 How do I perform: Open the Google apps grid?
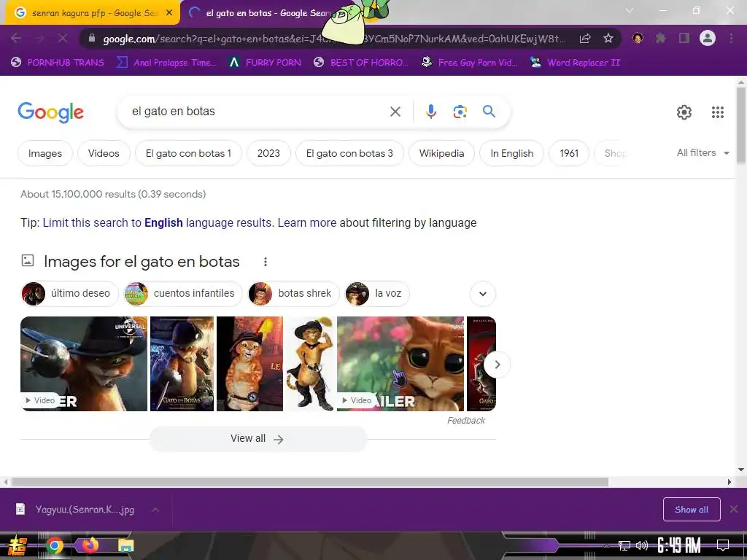[x=718, y=112]
